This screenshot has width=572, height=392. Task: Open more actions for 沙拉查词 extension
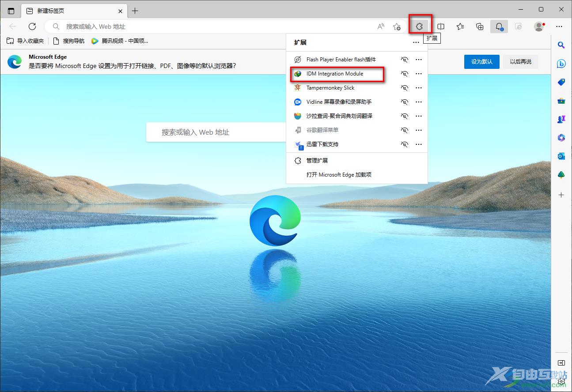pos(419,116)
